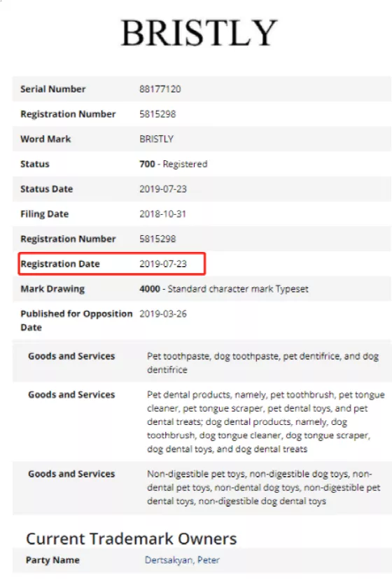This screenshot has width=392, height=579.
Task: Click the pet toothpaste goods description
Action: coord(262,363)
